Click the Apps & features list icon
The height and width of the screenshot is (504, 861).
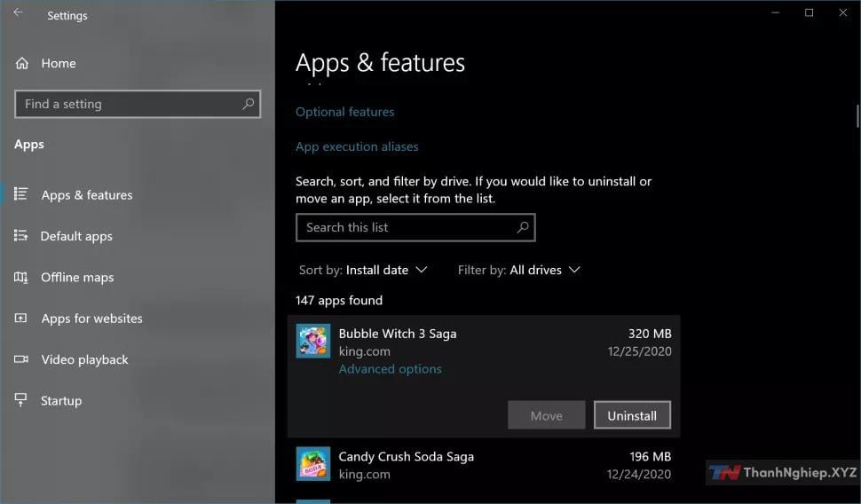coord(21,193)
